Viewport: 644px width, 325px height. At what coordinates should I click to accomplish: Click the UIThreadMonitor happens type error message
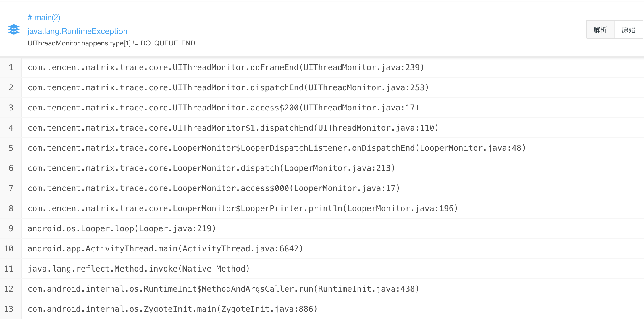tap(111, 43)
